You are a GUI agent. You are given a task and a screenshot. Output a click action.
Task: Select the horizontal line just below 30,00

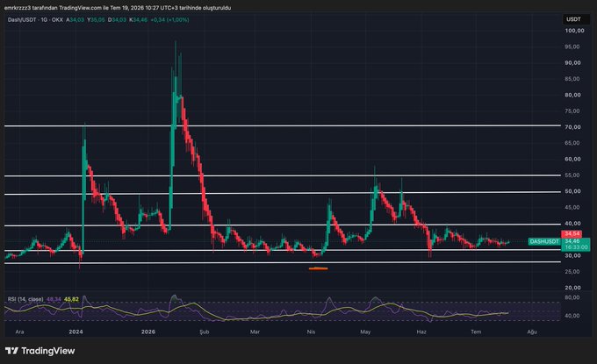coord(283,262)
